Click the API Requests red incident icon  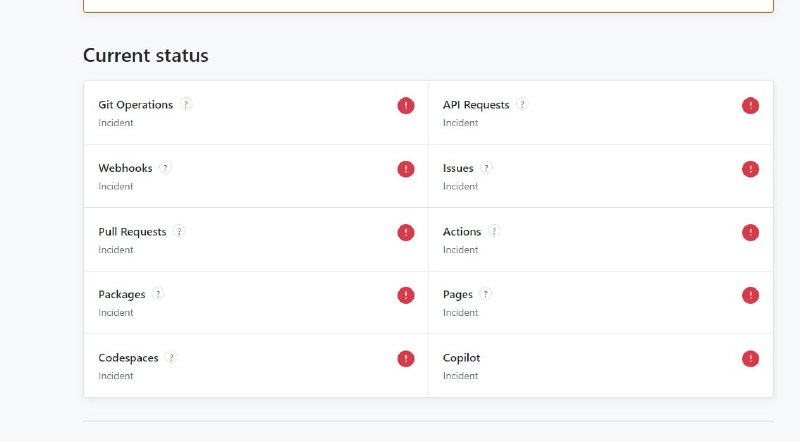click(750, 106)
